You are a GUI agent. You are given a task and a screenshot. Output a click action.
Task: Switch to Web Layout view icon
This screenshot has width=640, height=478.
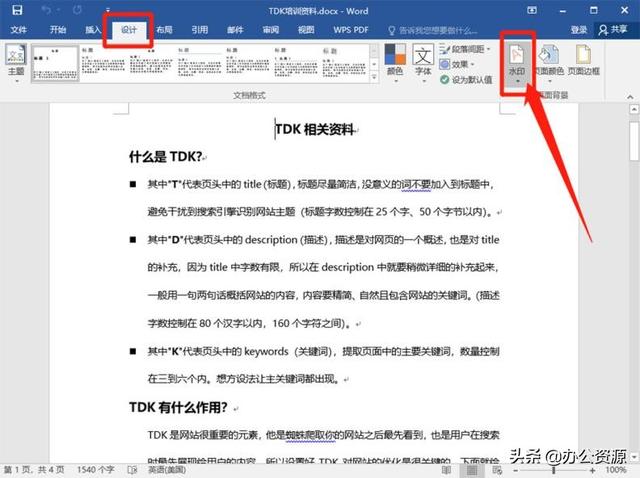(x=497, y=470)
